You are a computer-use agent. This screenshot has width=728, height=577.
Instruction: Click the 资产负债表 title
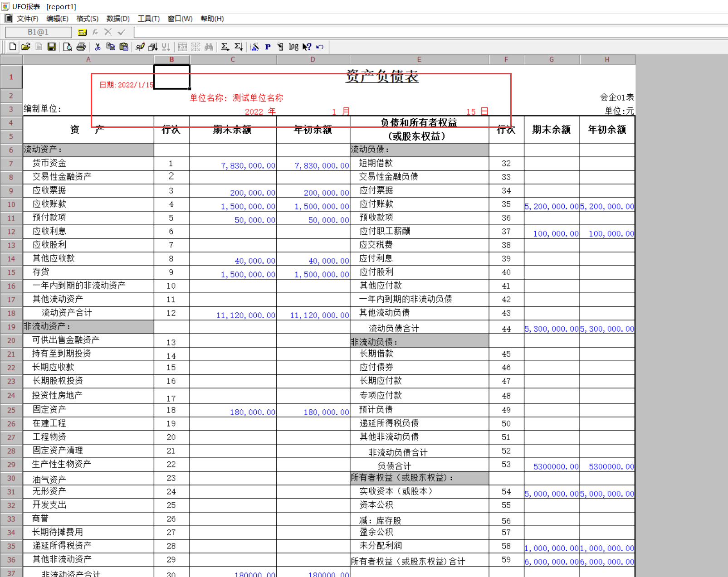pos(382,76)
